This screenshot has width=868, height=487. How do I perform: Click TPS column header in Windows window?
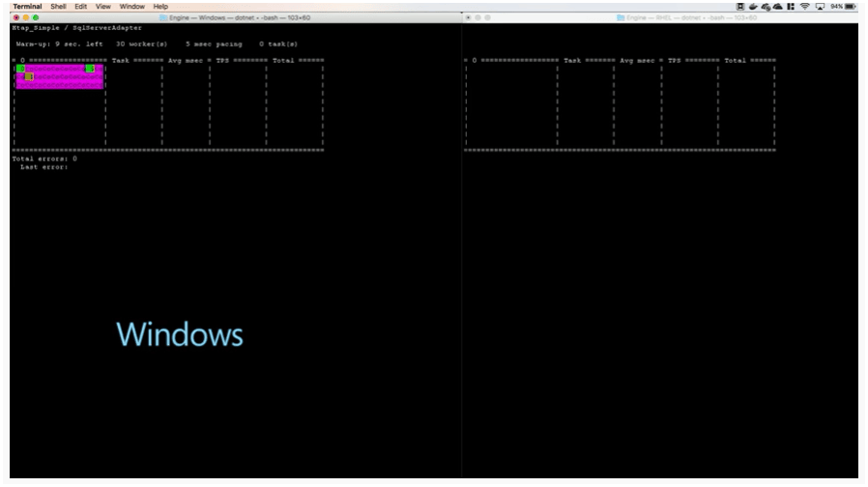[x=222, y=60]
